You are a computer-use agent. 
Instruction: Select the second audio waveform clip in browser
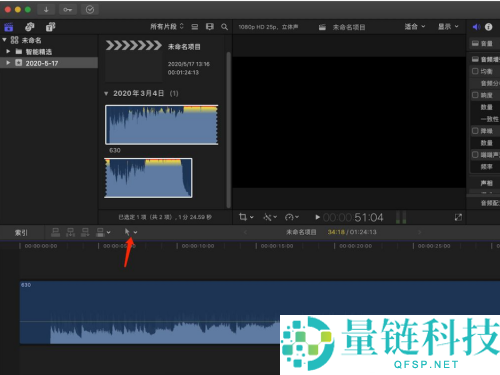[x=148, y=178]
